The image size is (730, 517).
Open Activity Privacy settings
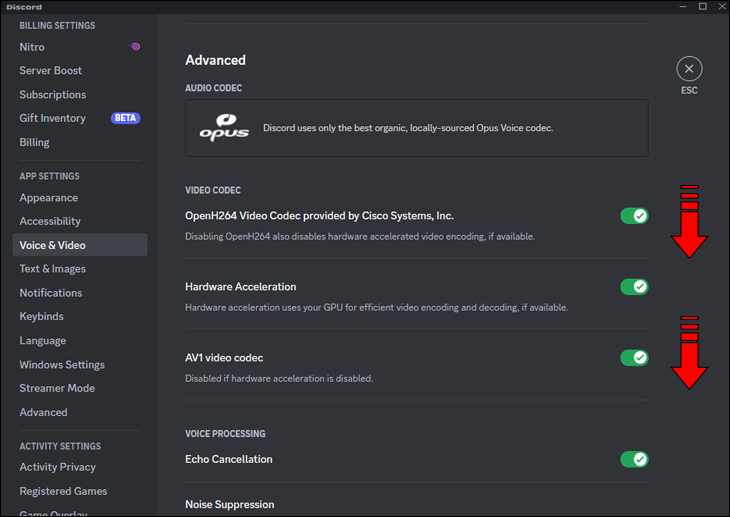pyautogui.click(x=57, y=467)
